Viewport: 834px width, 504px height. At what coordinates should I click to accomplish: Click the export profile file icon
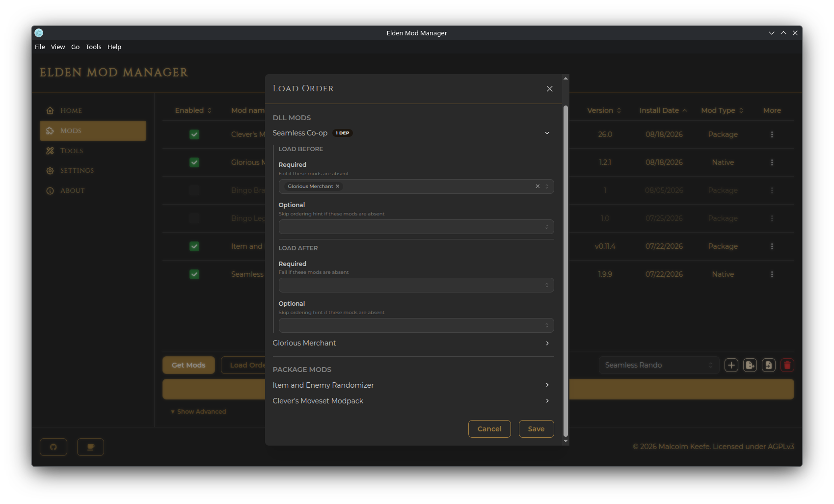[x=750, y=365]
